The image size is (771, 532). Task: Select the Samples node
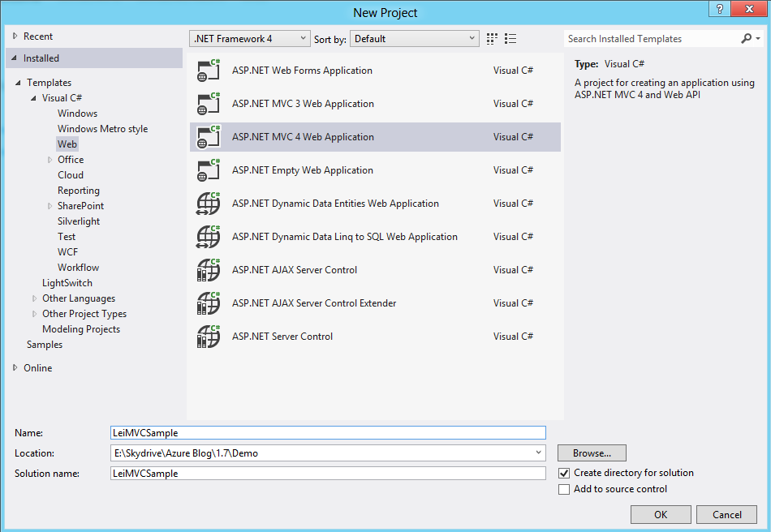(45, 345)
